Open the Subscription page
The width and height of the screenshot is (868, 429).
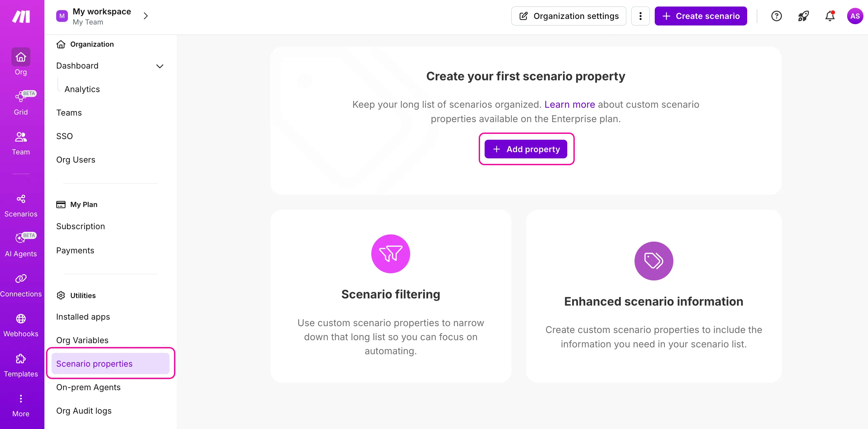[81, 226]
